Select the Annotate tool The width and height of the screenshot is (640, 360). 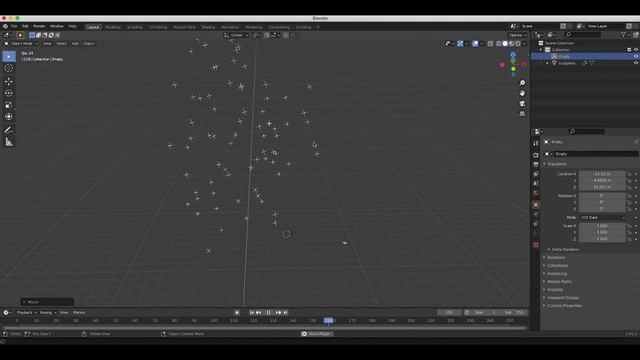pyautogui.click(x=9, y=130)
